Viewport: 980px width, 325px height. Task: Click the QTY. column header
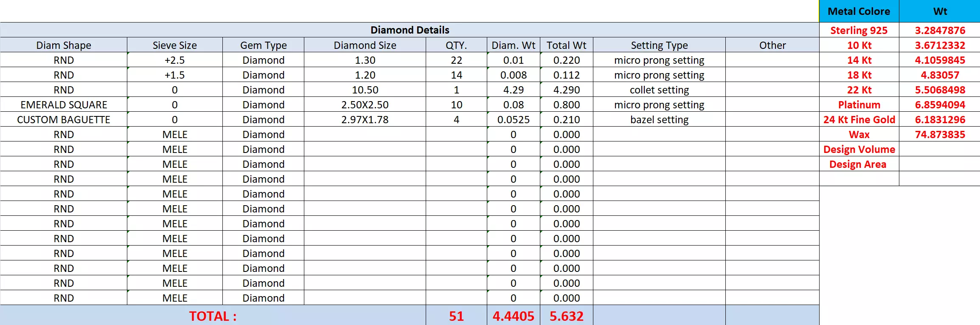[x=456, y=45]
